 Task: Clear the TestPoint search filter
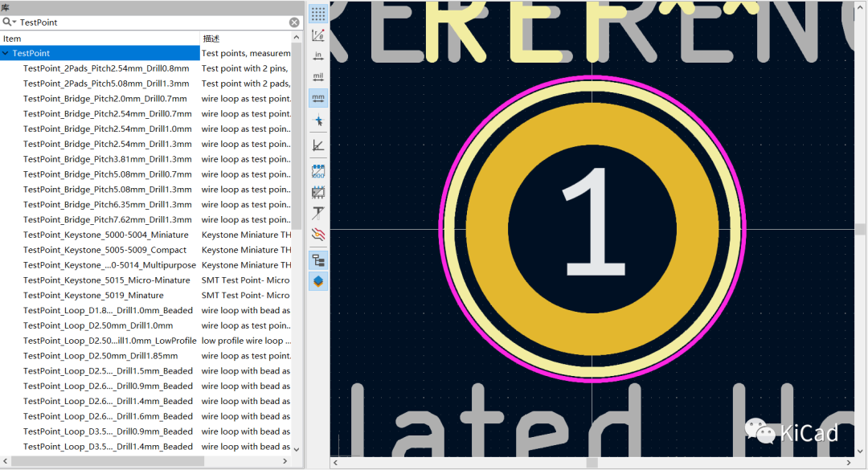point(294,22)
